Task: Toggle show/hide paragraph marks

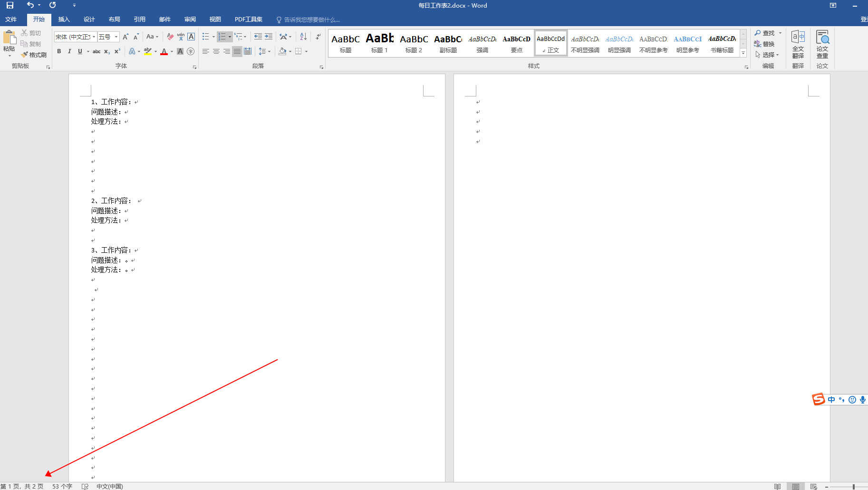Action: click(318, 37)
